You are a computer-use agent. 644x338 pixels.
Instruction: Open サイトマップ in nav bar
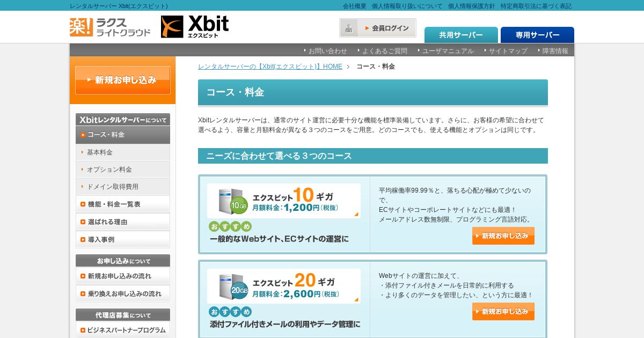tap(508, 51)
